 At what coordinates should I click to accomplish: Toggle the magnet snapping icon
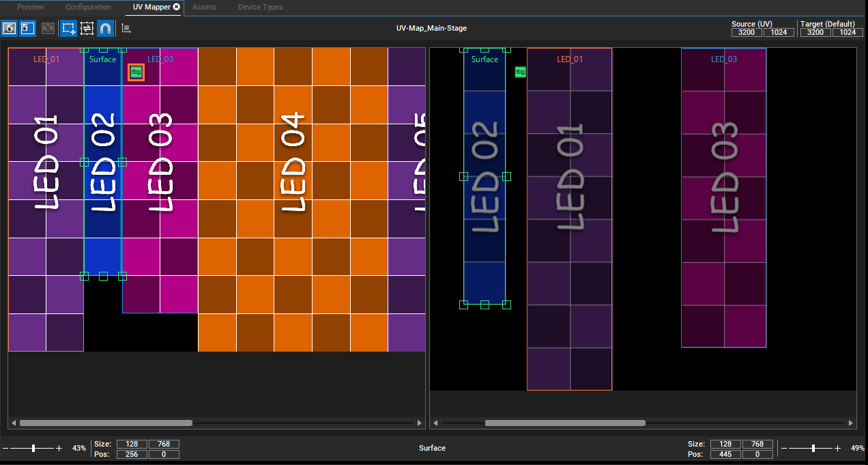click(106, 28)
